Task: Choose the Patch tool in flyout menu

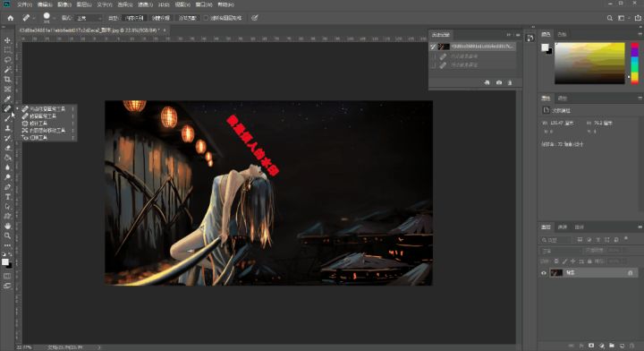Action: [38, 124]
